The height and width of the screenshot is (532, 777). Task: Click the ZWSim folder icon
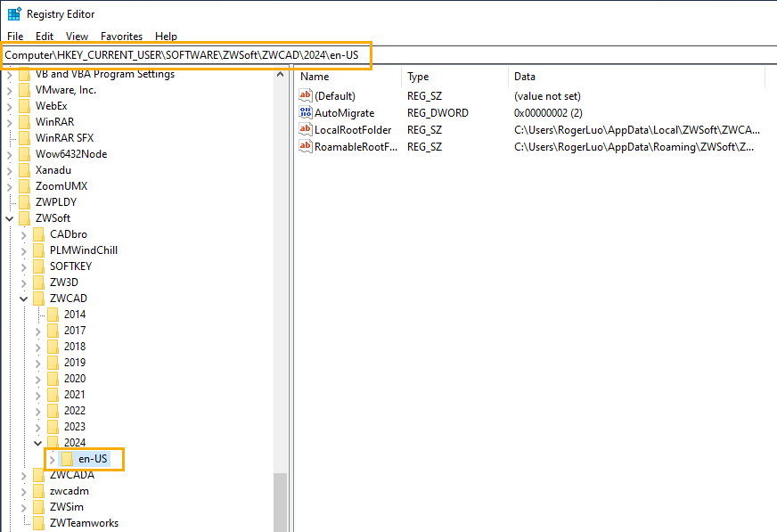tap(38, 507)
